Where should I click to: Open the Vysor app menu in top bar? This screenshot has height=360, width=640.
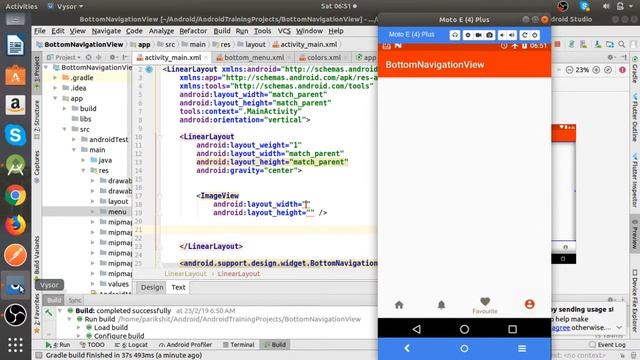coord(65,6)
